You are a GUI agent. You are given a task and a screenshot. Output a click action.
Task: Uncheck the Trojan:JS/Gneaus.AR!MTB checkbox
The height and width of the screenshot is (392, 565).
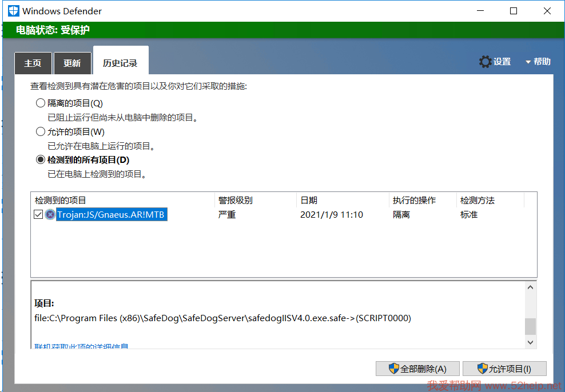pos(38,215)
